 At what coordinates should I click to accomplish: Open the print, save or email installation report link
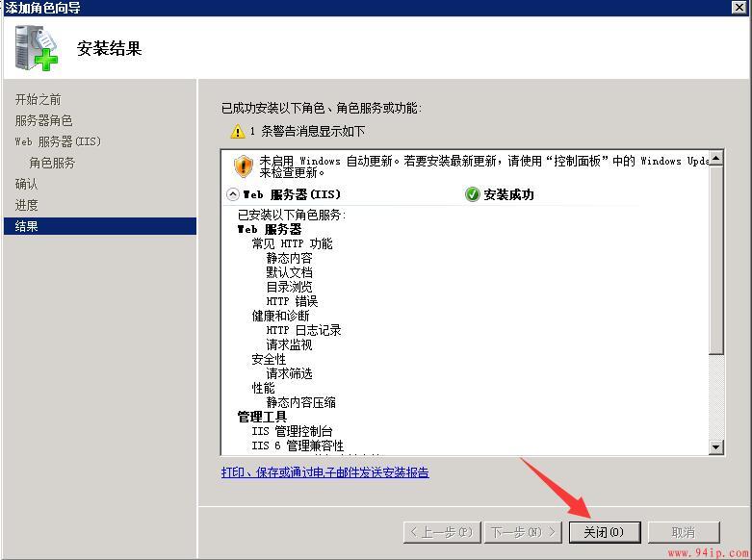coord(324,472)
